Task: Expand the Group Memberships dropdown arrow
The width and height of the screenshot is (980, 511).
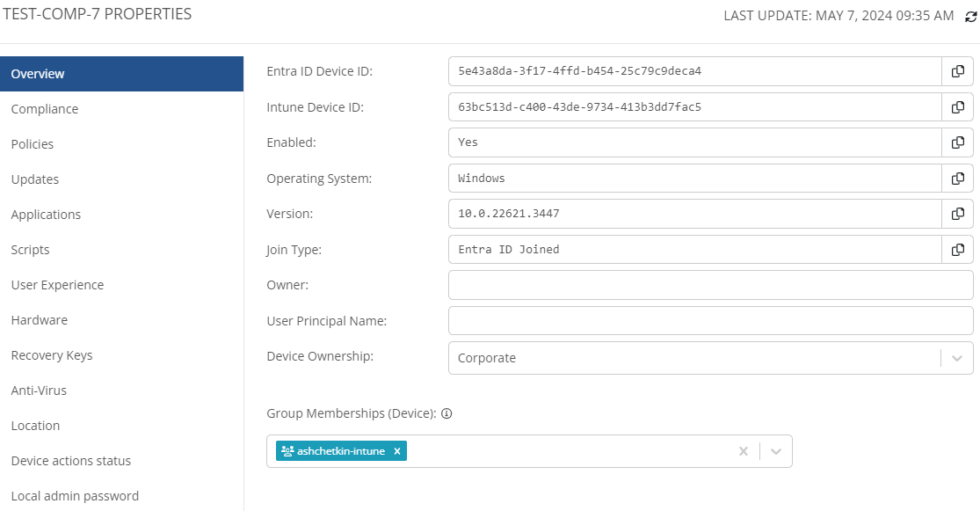Action: click(775, 451)
